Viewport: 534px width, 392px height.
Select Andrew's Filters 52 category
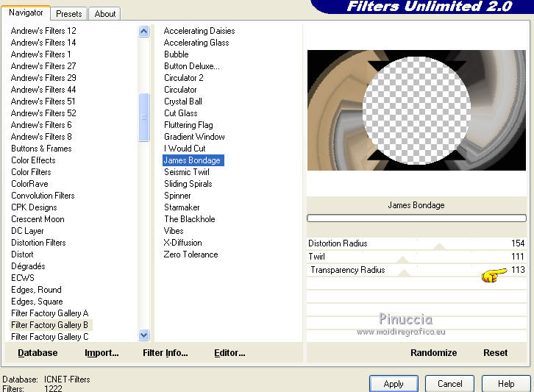43,113
